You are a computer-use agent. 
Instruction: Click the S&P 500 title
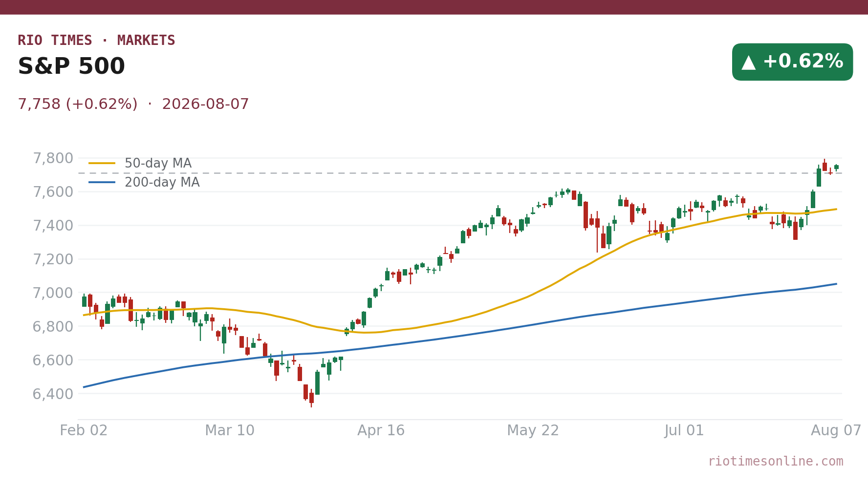(71, 66)
